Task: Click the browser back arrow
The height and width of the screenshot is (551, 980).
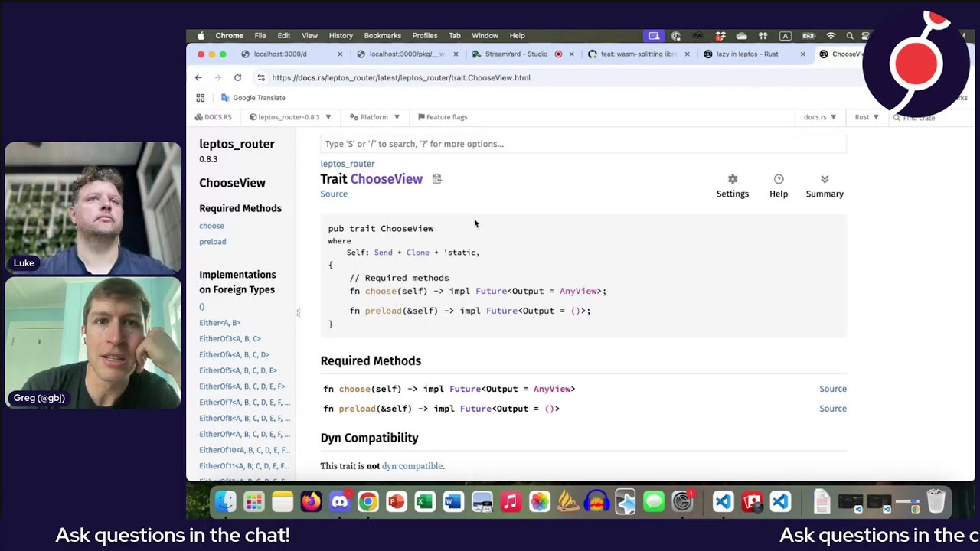Action: [x=198, y=77]
